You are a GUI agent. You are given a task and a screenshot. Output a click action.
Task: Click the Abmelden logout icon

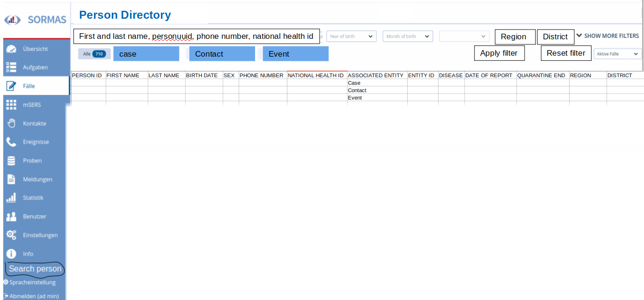click(6, 296)
